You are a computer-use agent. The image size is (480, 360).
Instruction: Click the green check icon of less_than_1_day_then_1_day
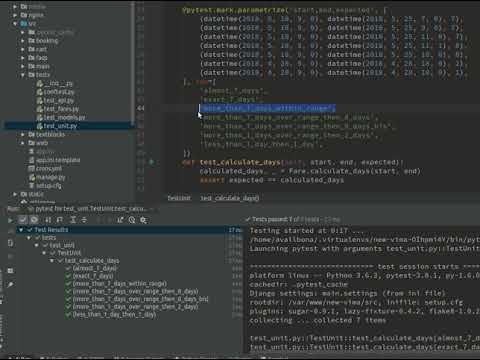[68, 314]
